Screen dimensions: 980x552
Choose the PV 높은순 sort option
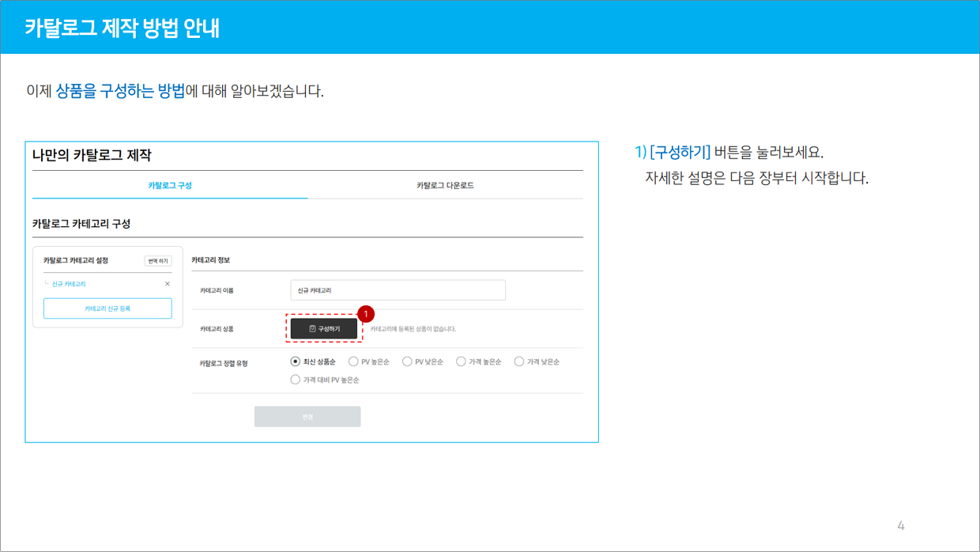point(353,361)
